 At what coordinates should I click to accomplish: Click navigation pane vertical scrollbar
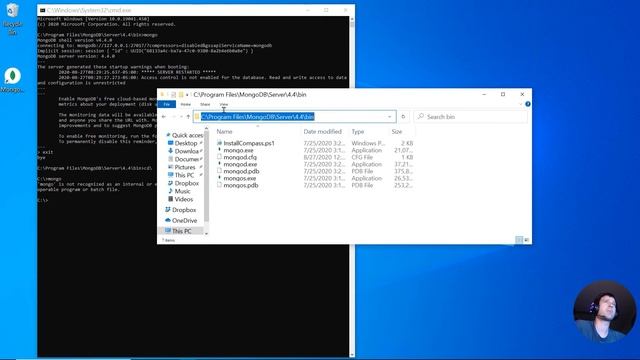click(x=206, y=176)
